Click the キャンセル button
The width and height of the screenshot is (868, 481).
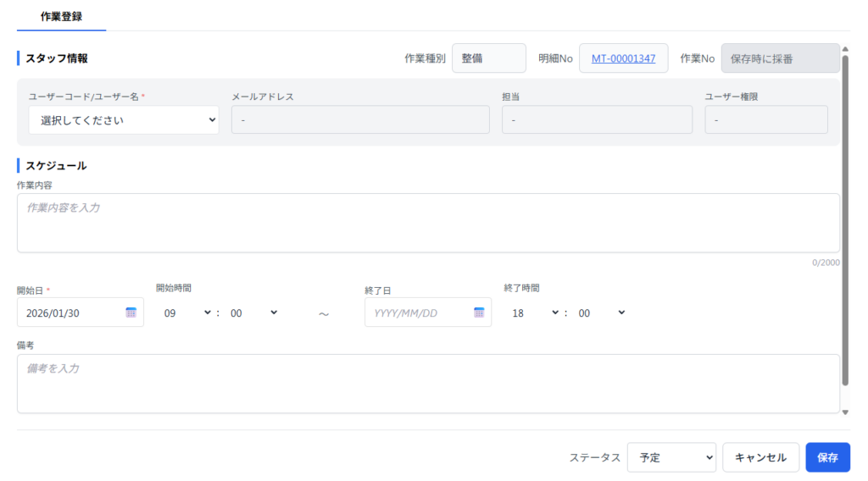[760, 457]
